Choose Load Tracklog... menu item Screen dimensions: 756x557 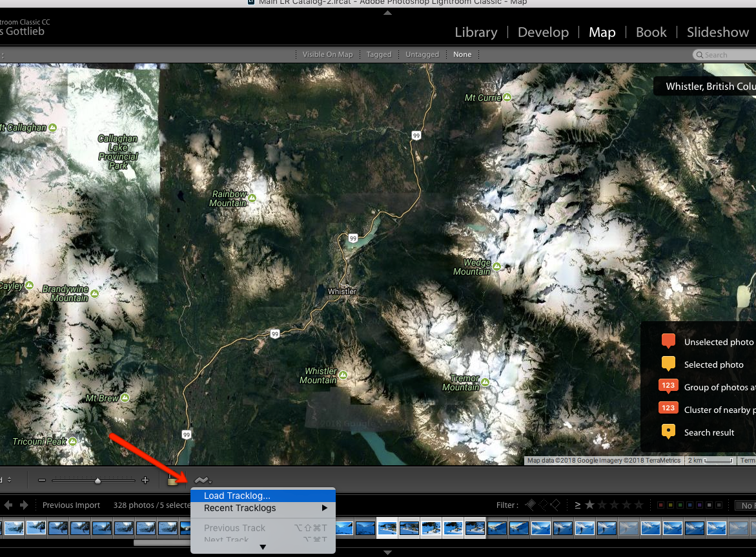[x=263, y=496]
